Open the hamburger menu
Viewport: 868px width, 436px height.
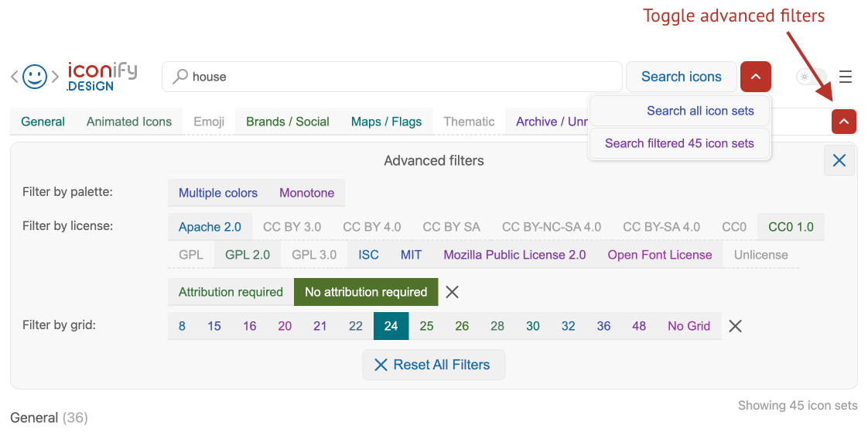[x=846, y=77]
